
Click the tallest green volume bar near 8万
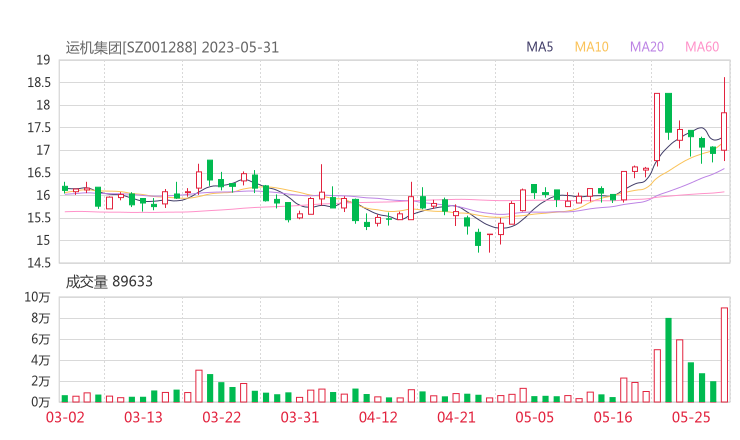[668, 360]
